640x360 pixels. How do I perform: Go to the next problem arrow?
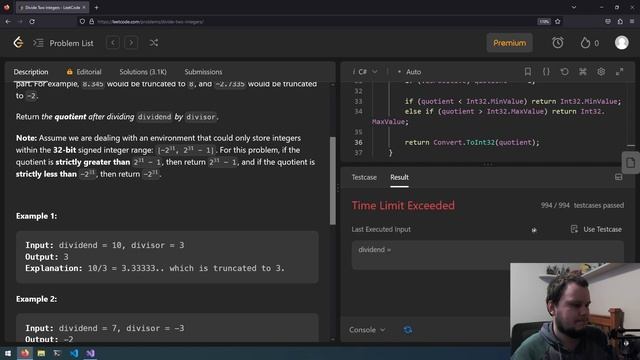coord(131,43)
